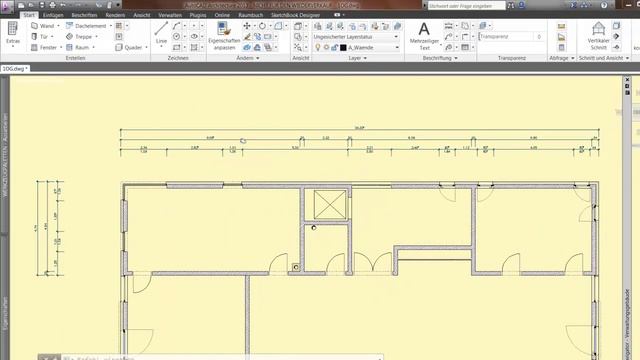Viewport: 640px width, 360px height.
Task: Open the Einfügen ribbon tab
Action: pyautogui.click(x=53, y=15)
